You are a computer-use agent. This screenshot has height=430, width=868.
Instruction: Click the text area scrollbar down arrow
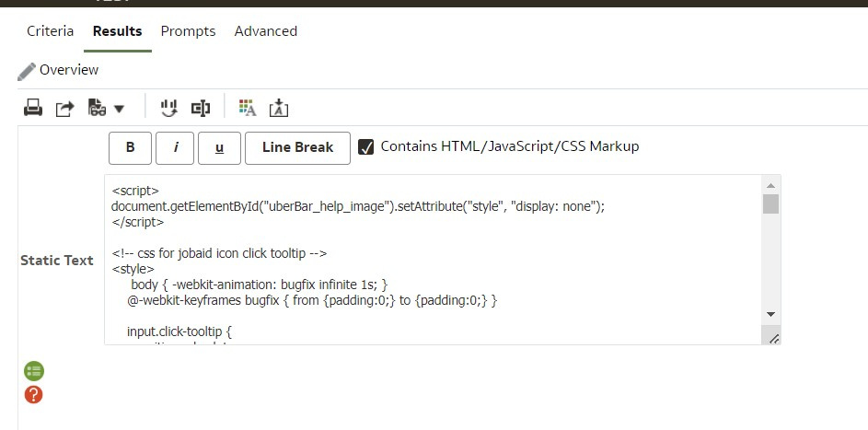770,314
